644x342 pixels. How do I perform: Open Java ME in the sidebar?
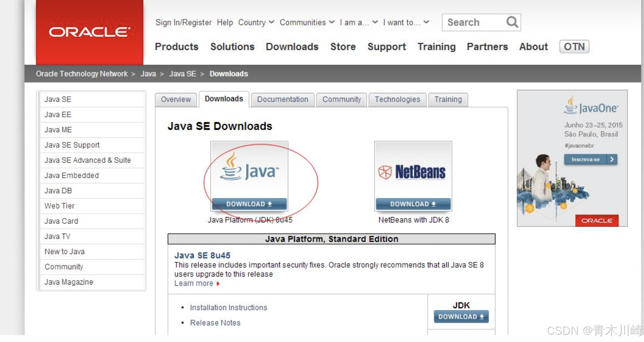(x=92, y=130)
